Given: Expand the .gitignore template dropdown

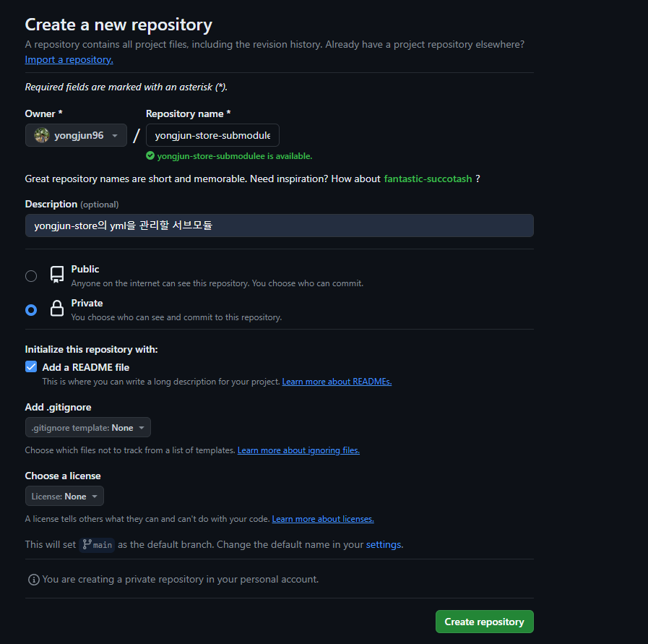Looking at the screenshot, I should pos(88,427).
